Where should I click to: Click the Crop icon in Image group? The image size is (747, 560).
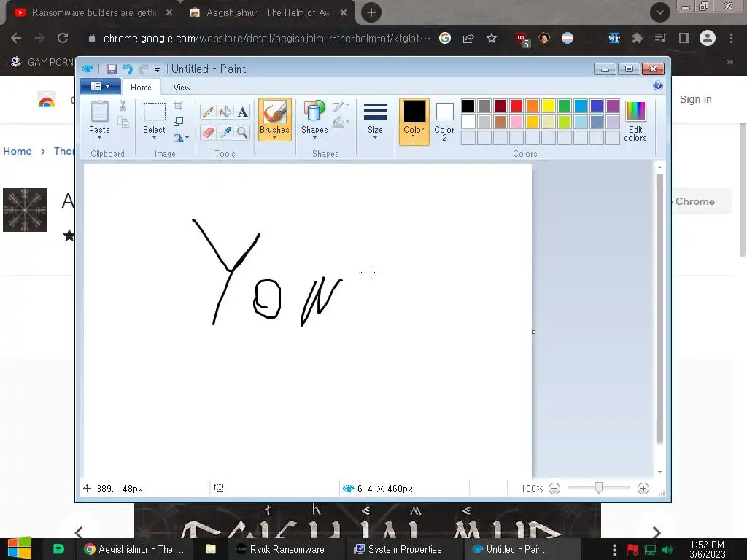pyautogui.click(x=179, y=105)
